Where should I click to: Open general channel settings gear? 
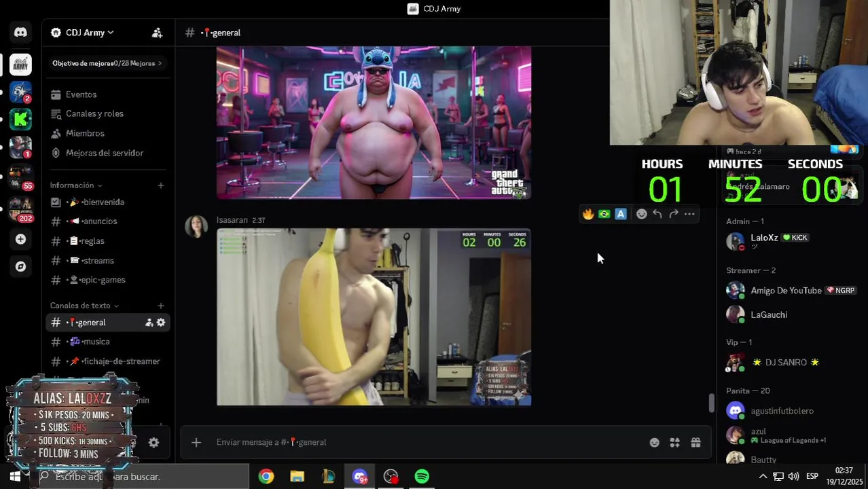(x=161, y=323)
